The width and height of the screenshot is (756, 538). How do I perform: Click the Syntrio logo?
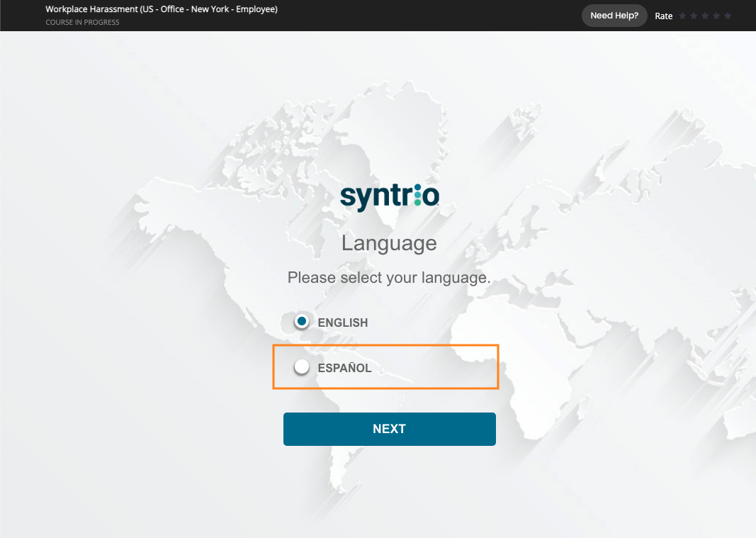(x=390, y=197)
